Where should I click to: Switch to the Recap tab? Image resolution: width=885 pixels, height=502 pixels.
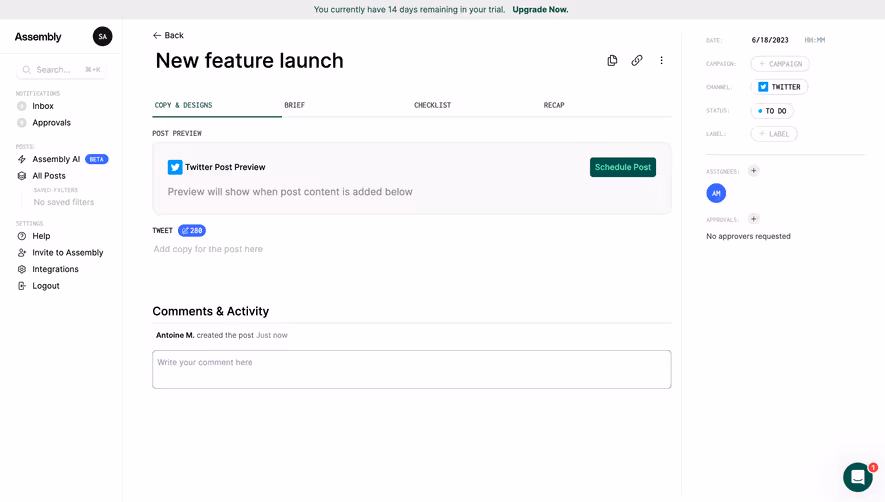point(554,105)
